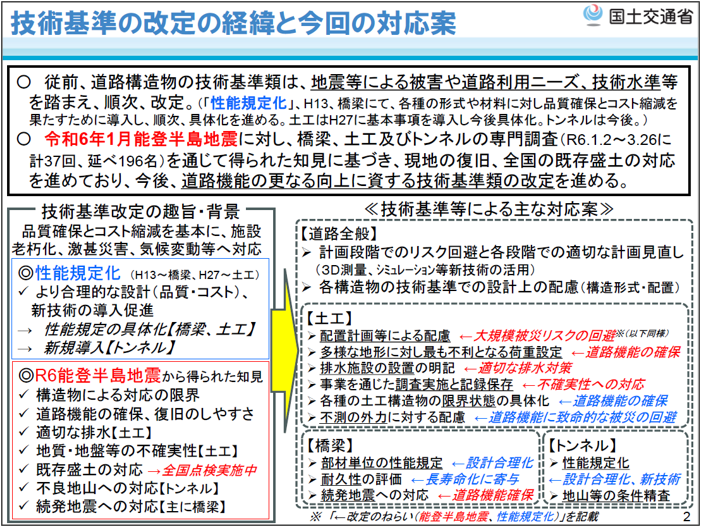Click the note (3D測量、シミュレーション等新技術の活用)
The height and width of the screenshot is (527, 701).
(425, 270)
